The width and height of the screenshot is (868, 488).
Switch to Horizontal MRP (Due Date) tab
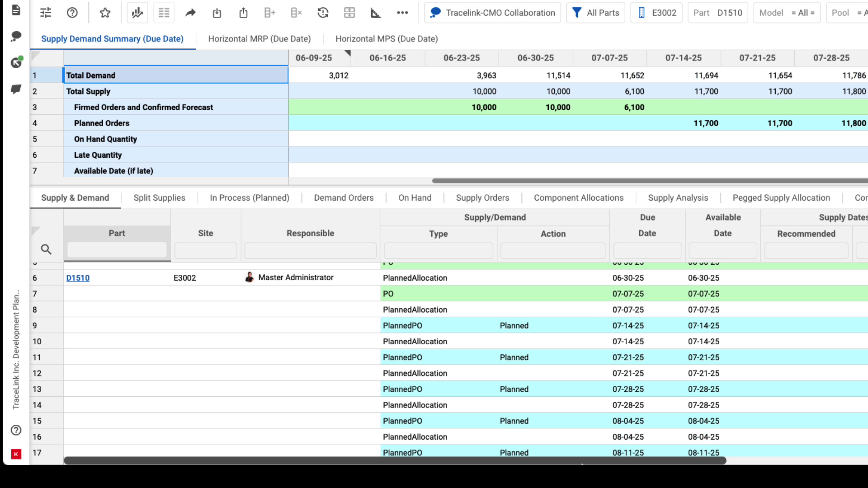click(x=259, y=39)
